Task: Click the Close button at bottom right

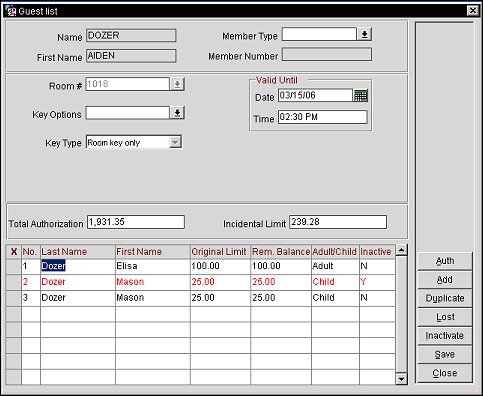Action: click(445, 373)
